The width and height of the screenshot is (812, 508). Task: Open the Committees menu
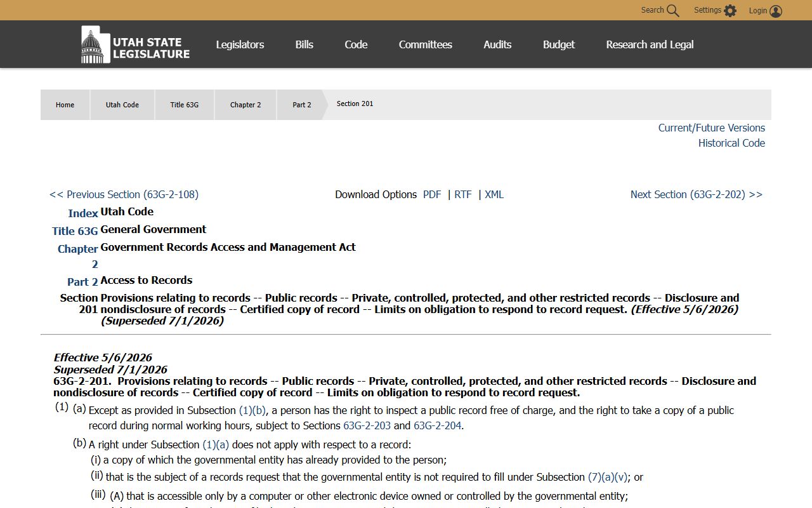pyautogui.click(x=426, y=44)
